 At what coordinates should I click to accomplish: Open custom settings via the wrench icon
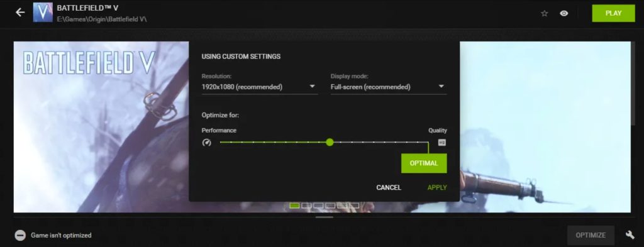click(x=630, y=234)
